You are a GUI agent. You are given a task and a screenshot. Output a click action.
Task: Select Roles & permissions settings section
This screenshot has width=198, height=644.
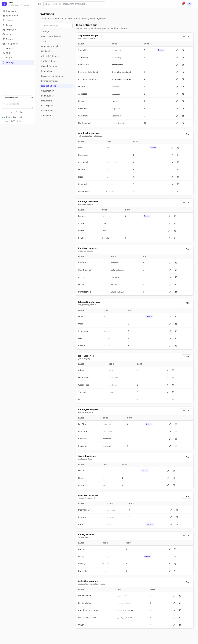click(x=56, y=36)
